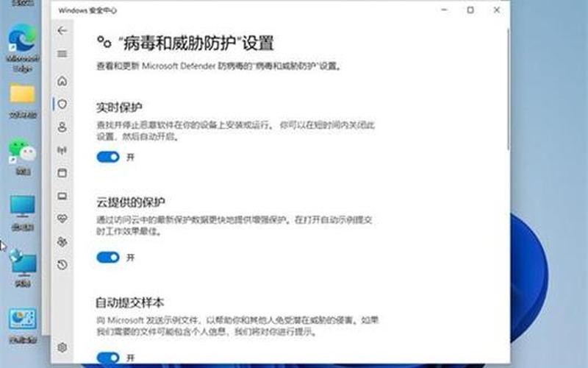Turn off the 云提供的保护 toggle
The width and height of the screenshot is (588, 368).
(x=108, y=257)
